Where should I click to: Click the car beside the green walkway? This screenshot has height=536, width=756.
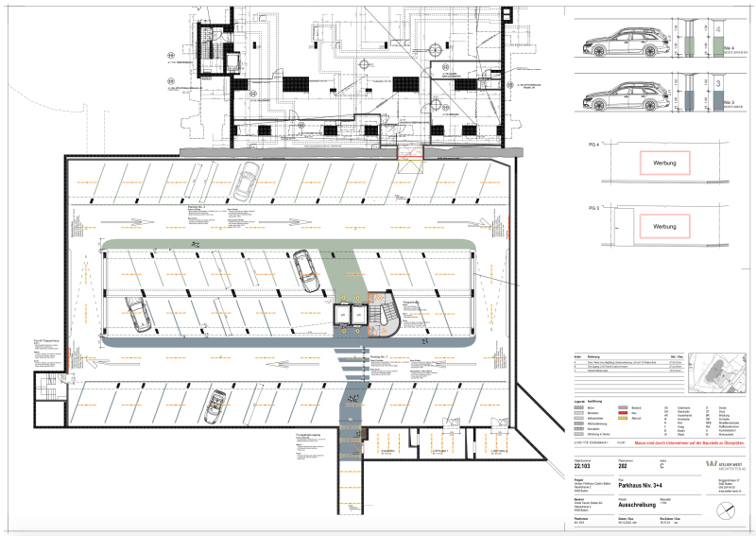click(x=306, y=266)
